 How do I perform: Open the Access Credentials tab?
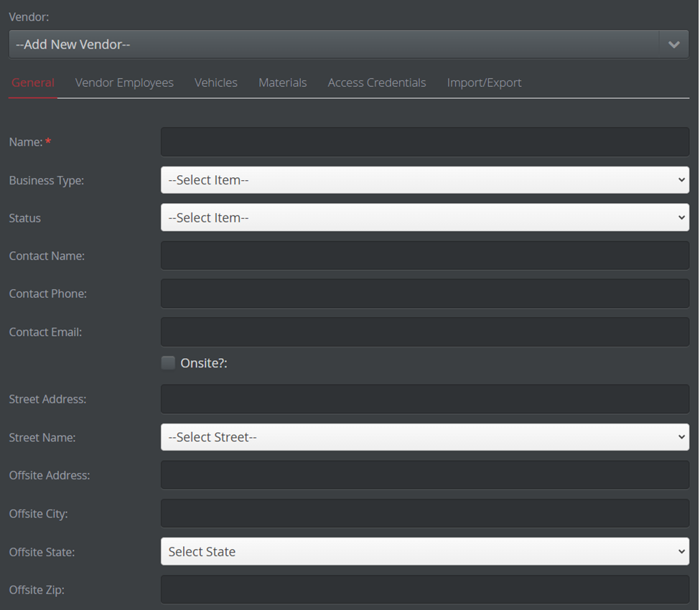tap(377, 83)
